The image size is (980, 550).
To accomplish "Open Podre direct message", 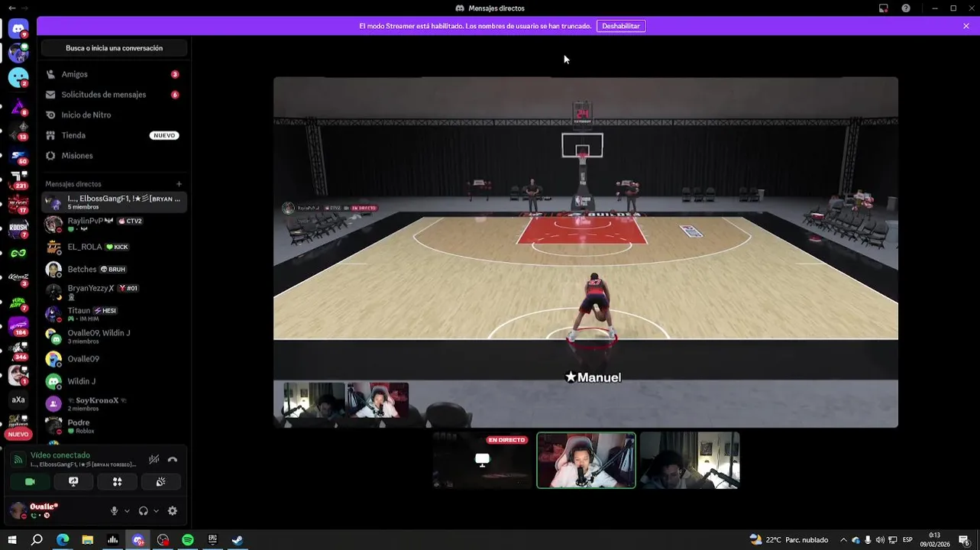I will [x=114, y=426].
